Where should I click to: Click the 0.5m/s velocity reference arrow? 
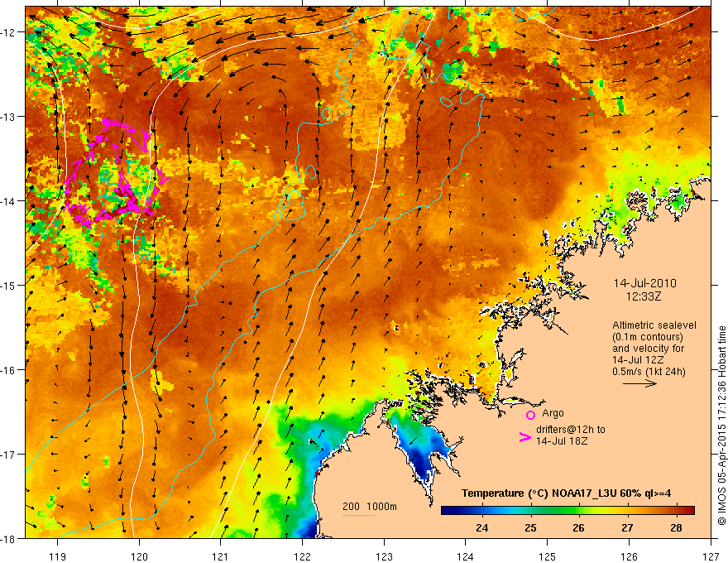coord(639,383)
